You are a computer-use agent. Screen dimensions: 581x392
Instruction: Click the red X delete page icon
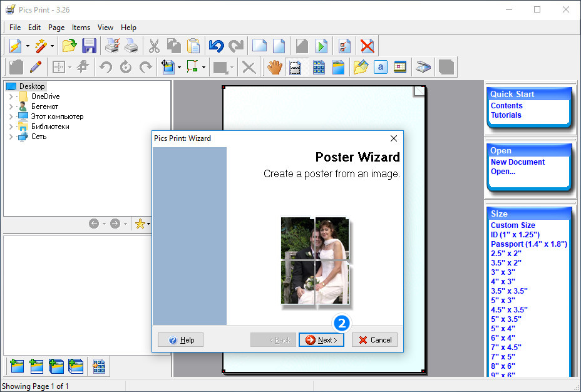click(x=367, y=46)
